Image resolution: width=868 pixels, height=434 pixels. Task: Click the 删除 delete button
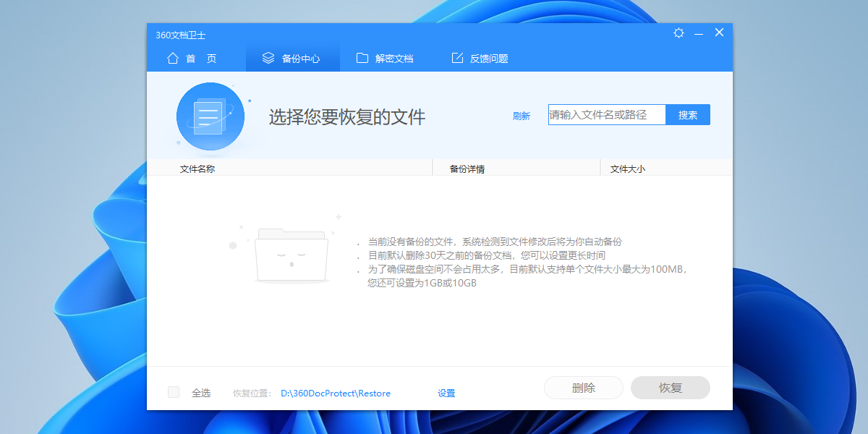pos(584,388)
